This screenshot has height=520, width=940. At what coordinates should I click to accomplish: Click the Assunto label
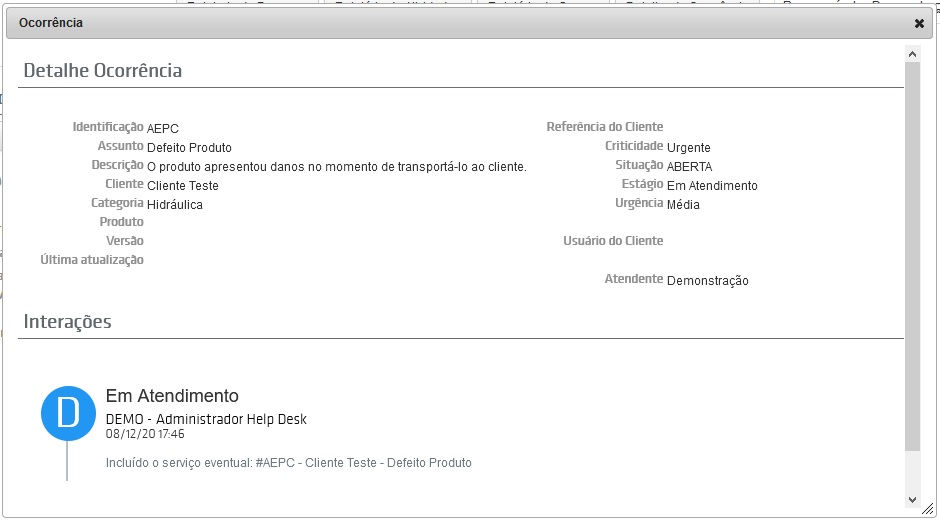click(120, 146)
